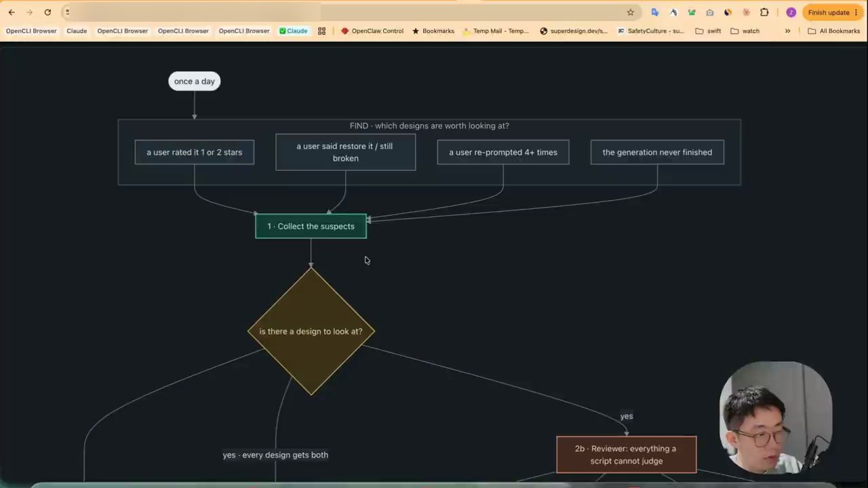Viewport: 868px width, 488px height.
Task: Select the a user re-prompted 4+ times node
Action: coord(503,152)
